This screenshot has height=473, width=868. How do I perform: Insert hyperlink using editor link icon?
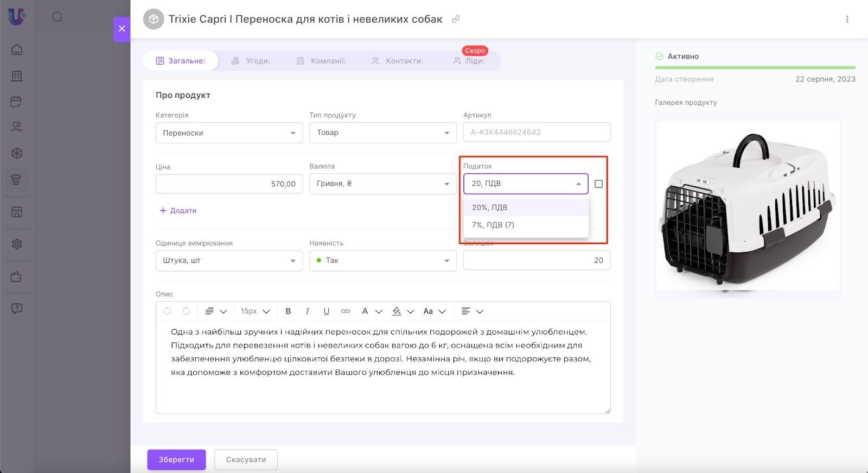coord(345,311)
